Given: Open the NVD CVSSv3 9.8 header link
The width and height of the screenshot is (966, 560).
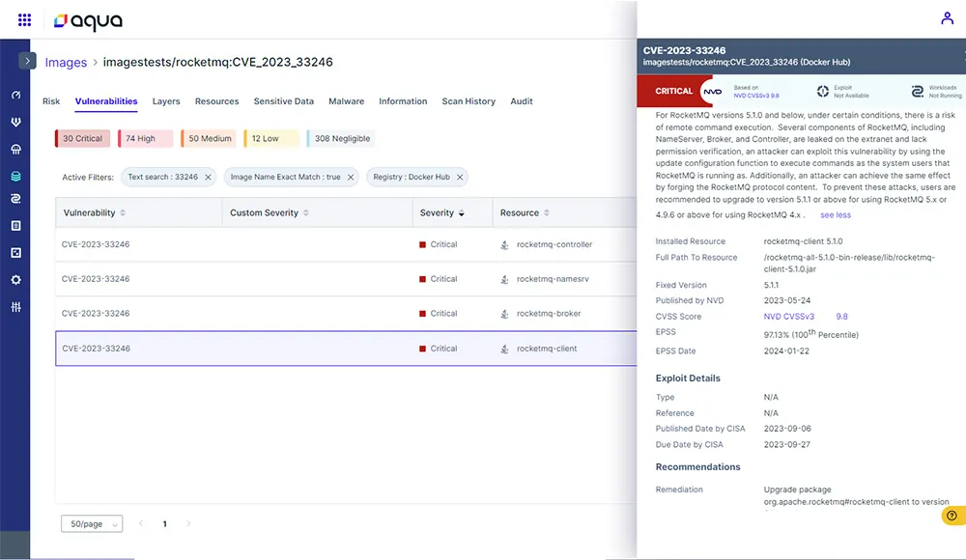Looking at the screenshot, I should coord(756,96).
